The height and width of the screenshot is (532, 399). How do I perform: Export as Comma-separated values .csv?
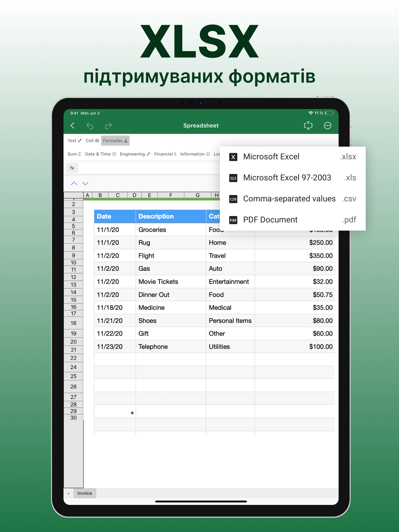(289, 199)
